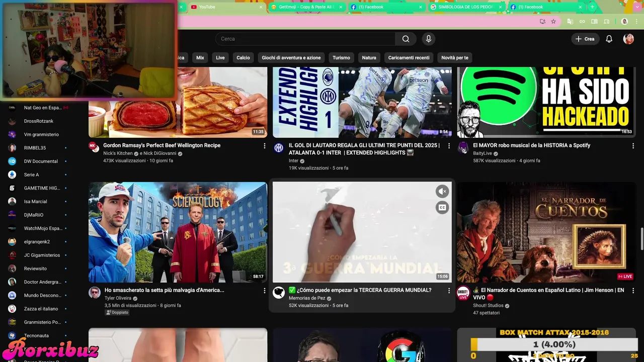Click the Inter channel avatar
This screenshot has height=362, width=644.
point(279,148)
